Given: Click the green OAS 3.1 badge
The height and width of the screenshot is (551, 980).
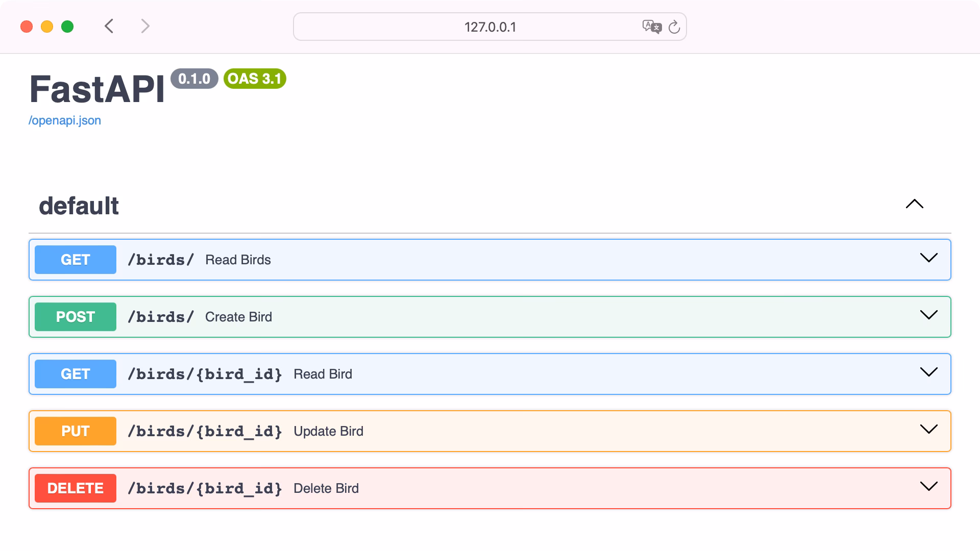Looking at the screenshot, I should [x=254, y=79].
